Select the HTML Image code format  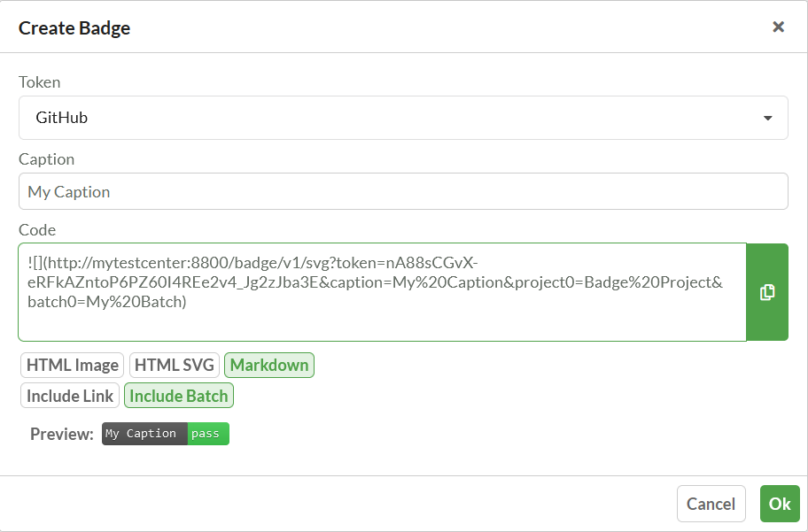point(73,365)
